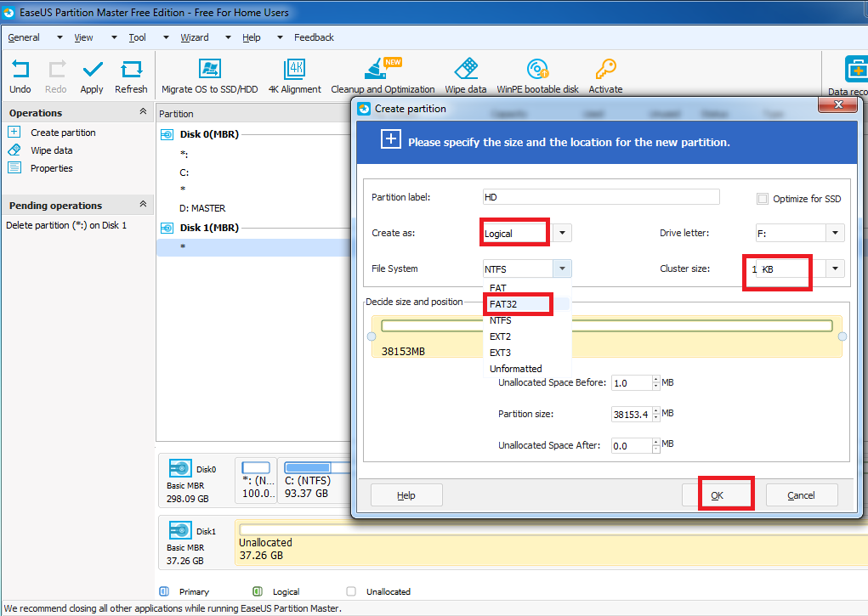Click the Undo toolbar icon
The image size is (868, 616).
click(20, 70)
